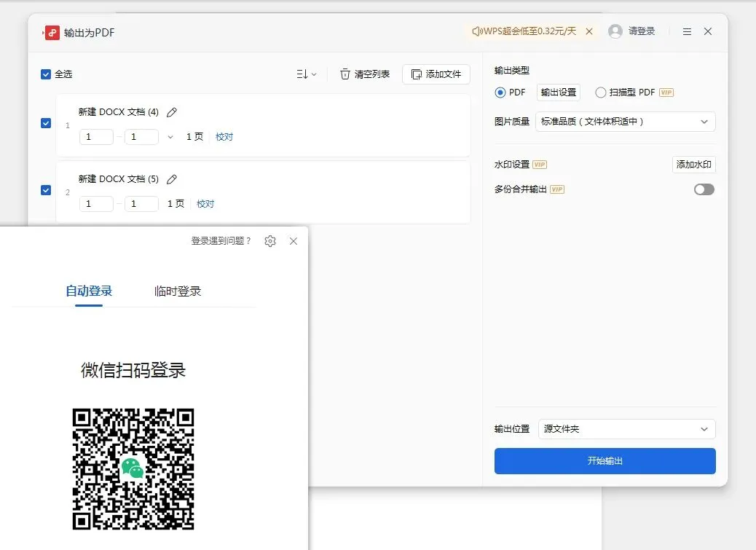Click 校对 link for 文档 (4)
The height and width of the screenshot is (550, 756).
(x=224, y=137)
